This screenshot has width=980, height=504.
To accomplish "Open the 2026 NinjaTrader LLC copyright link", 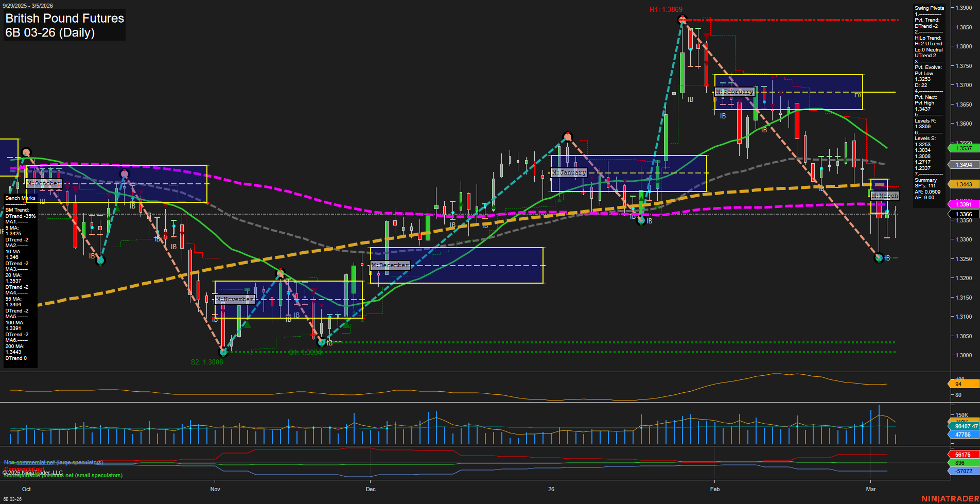I will click(x=32, y=472).
